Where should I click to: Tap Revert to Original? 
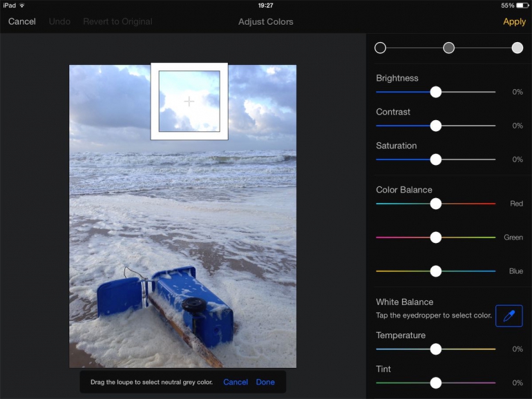coord(117,21)
